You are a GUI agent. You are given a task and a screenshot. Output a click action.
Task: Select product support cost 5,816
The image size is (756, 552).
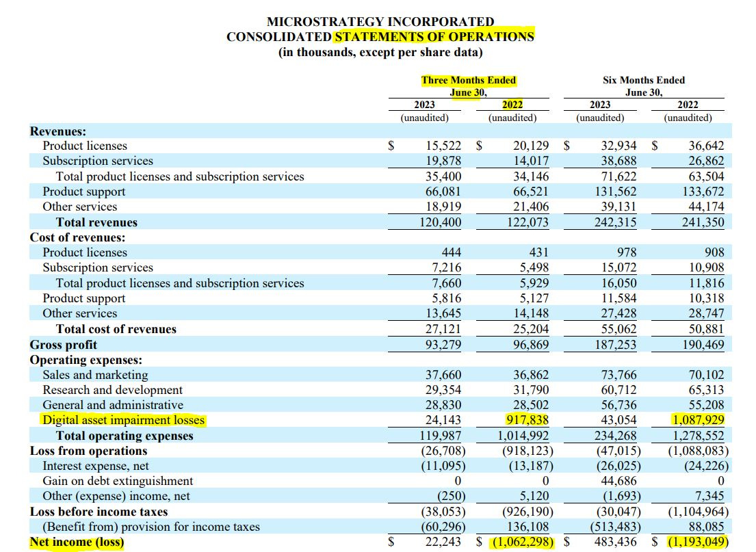(447, 298)
